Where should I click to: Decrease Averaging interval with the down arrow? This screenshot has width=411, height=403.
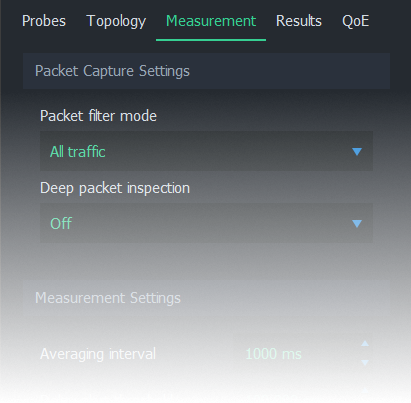tap(365, 362)
